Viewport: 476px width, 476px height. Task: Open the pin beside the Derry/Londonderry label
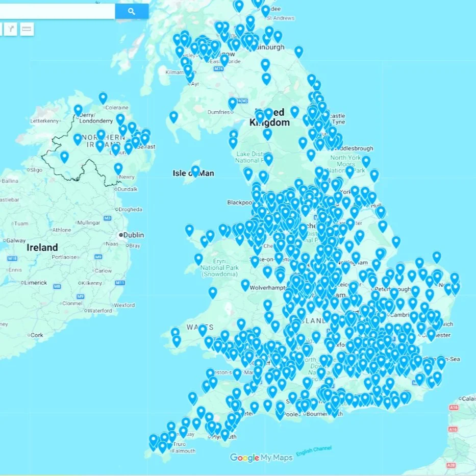point(78,111)
